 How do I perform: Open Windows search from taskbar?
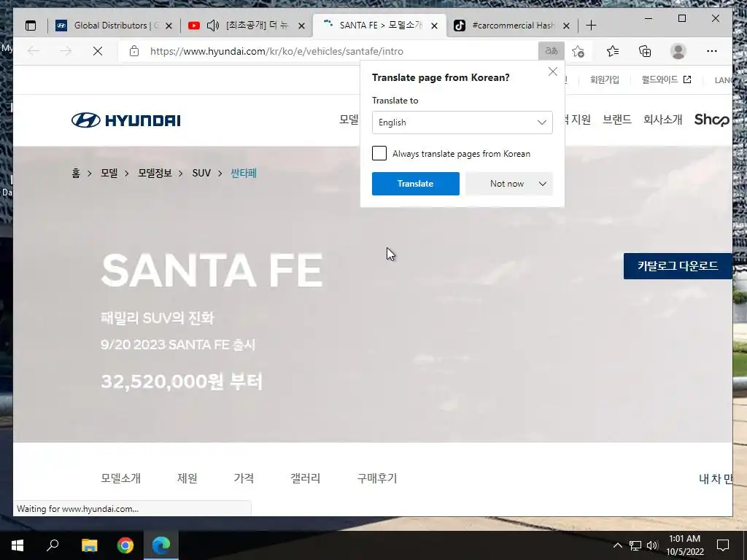point(53,545)
